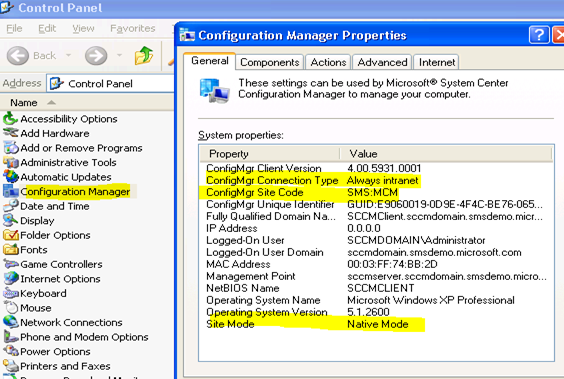
Task: Expand the Back history dropdown arrow
Action: [x=68, y=55]
